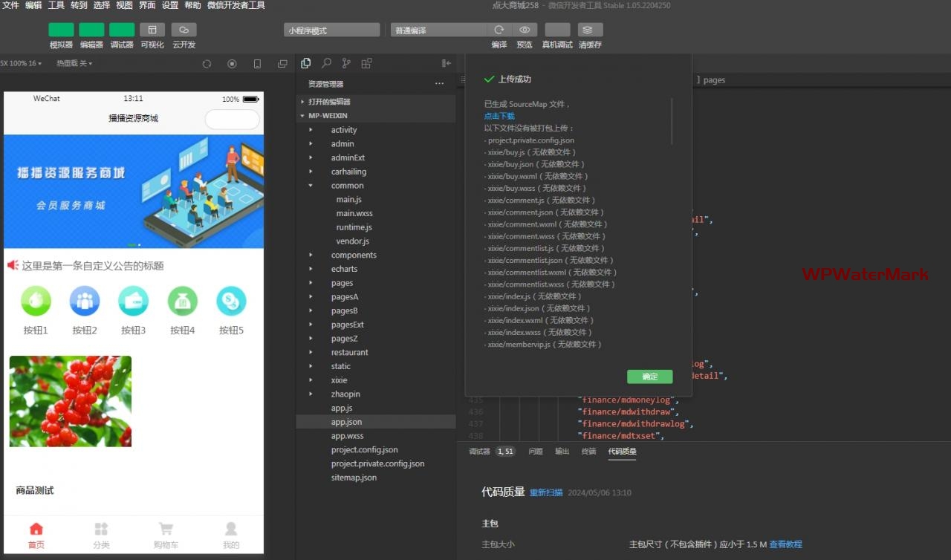Screen dimensions: 951x560
Task: Click the visualization (可视化) toolbar icon
Action: (x=152, y=30)
